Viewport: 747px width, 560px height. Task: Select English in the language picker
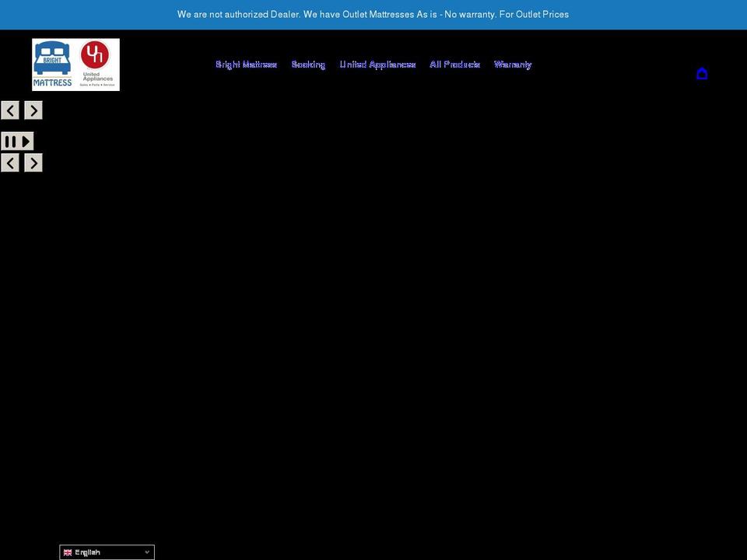coord(86,550)
